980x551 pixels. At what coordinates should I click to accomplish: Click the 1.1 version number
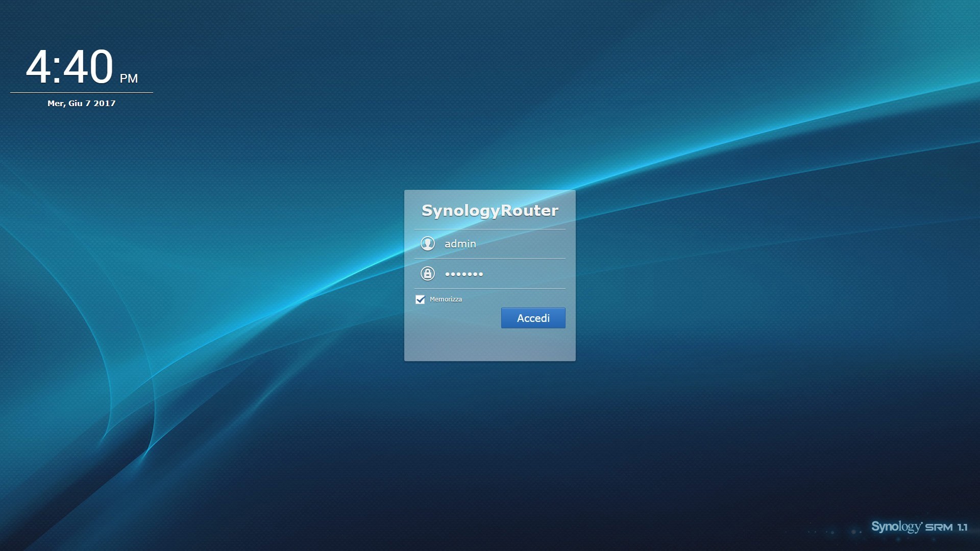pyautogui.click(x=962, y=528)
